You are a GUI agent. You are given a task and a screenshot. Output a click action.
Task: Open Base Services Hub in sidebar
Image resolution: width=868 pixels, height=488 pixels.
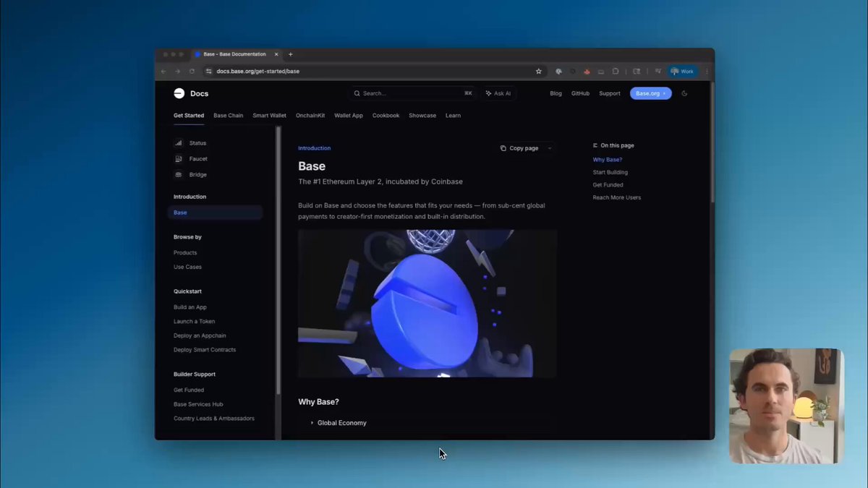[x=198, y=404]
